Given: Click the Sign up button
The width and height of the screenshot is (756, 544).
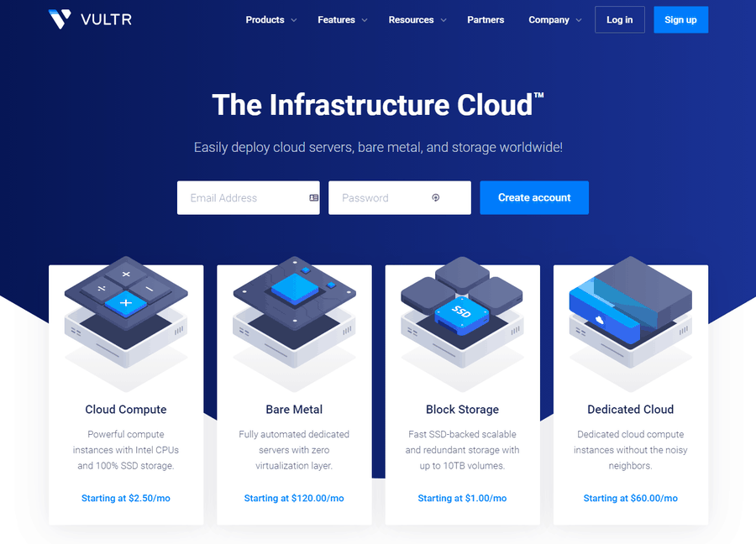Looking at the screenshot, I should click(680, 20).
